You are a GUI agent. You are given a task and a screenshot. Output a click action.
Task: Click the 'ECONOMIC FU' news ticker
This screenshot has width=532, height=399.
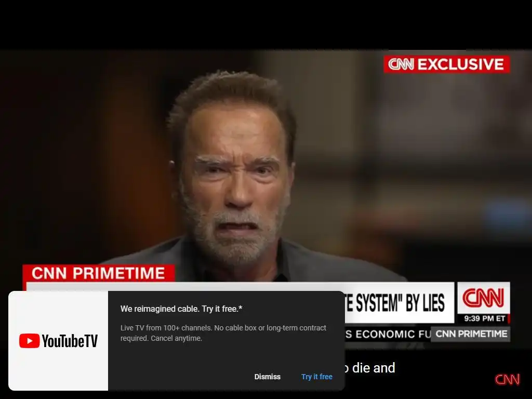pyautogui.click(x=388, y=334)
